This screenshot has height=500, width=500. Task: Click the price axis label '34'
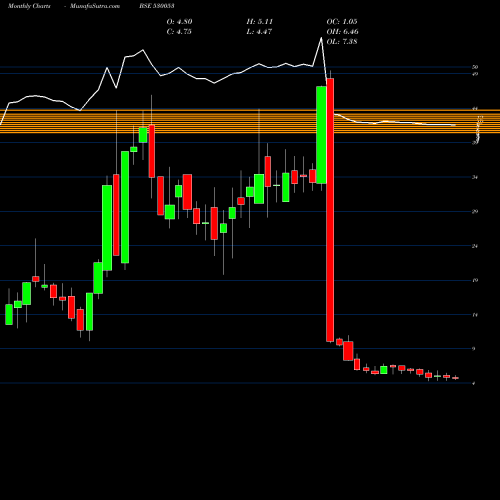click(475, 177)
